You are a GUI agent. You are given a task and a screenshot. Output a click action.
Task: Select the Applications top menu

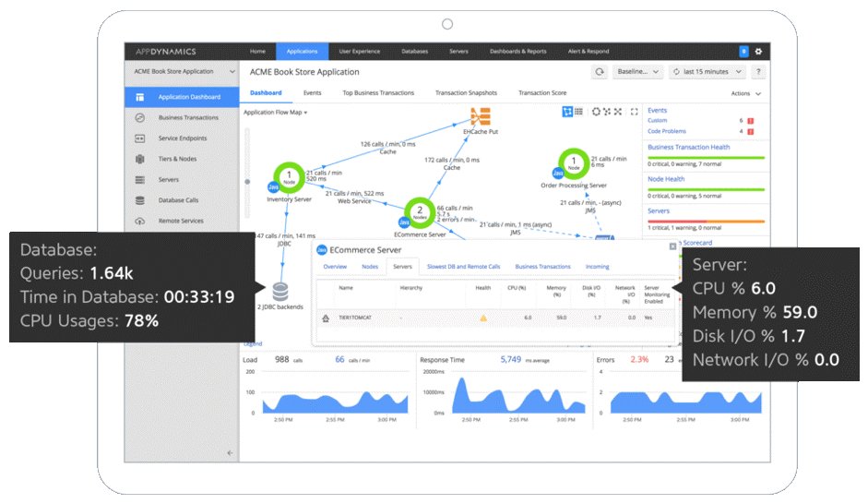303,51
